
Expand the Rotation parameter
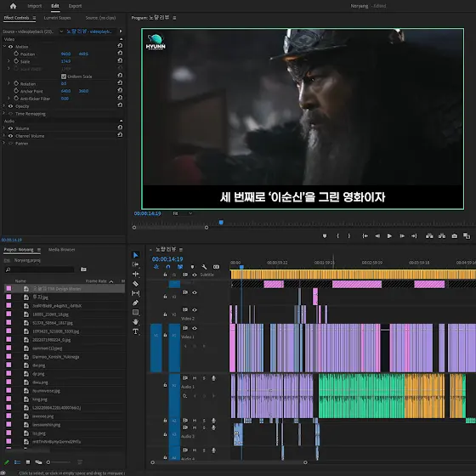(8, 83)
